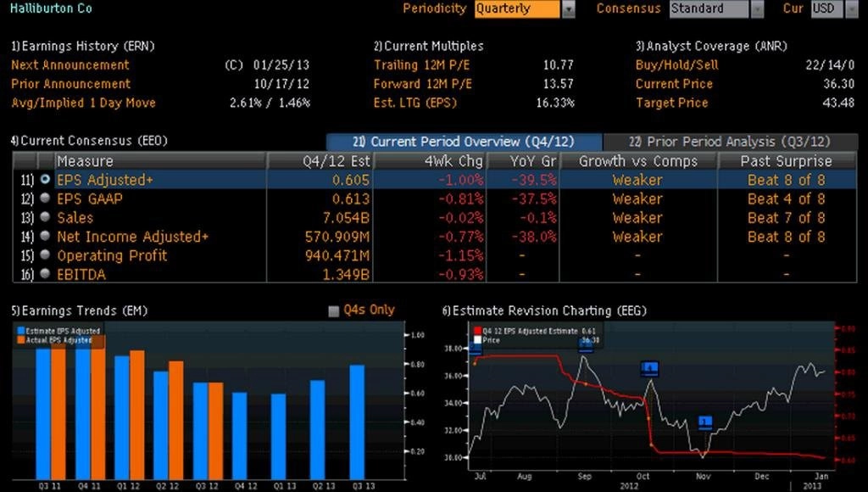Click the Past Surprise column header
The image size is (868, 492).
[787, 161]
